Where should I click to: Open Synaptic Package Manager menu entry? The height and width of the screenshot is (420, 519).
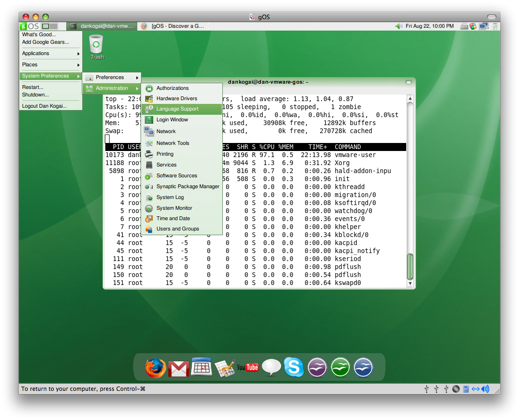pos(188,187)
